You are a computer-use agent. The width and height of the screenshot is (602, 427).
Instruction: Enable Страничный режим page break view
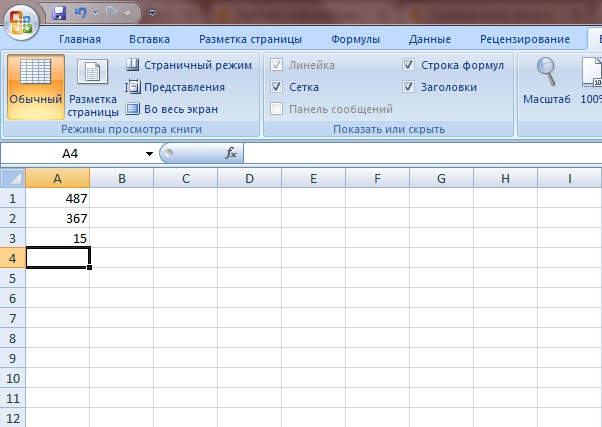click(x=188, y=65)
